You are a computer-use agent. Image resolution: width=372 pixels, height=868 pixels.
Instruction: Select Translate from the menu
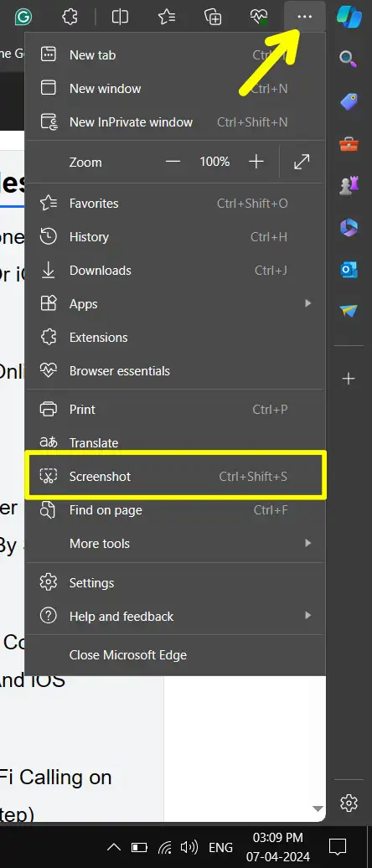coord(175,442)
